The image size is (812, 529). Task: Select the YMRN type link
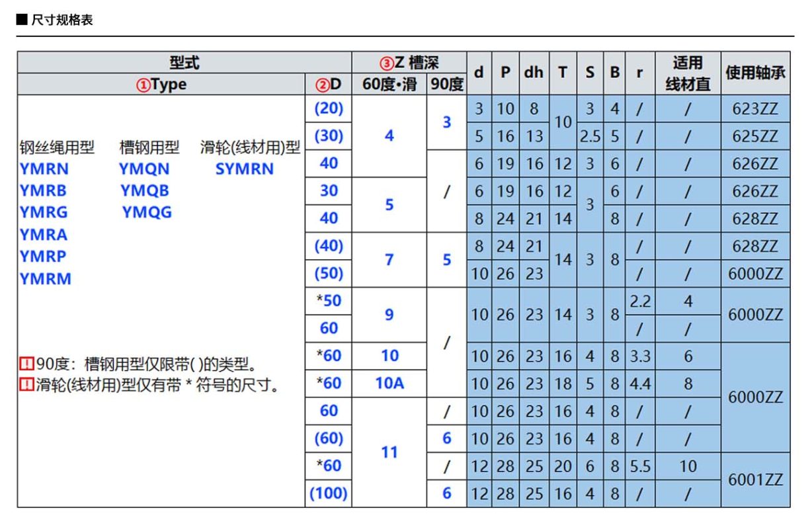44,169
